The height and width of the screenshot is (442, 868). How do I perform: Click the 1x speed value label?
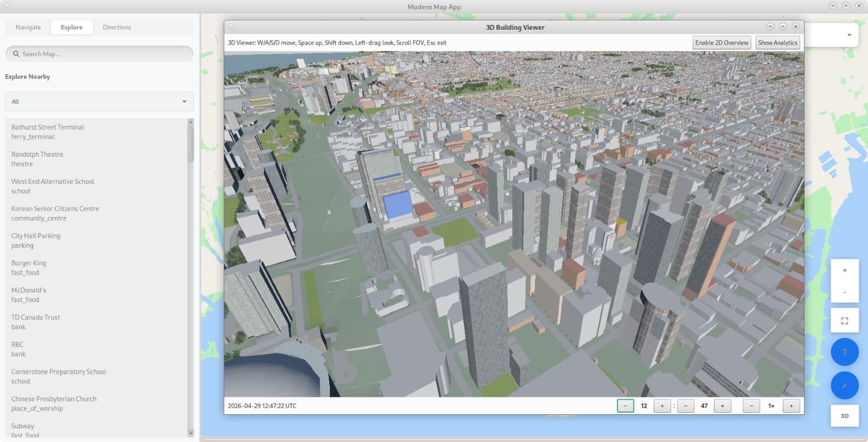tap(771, 406)
